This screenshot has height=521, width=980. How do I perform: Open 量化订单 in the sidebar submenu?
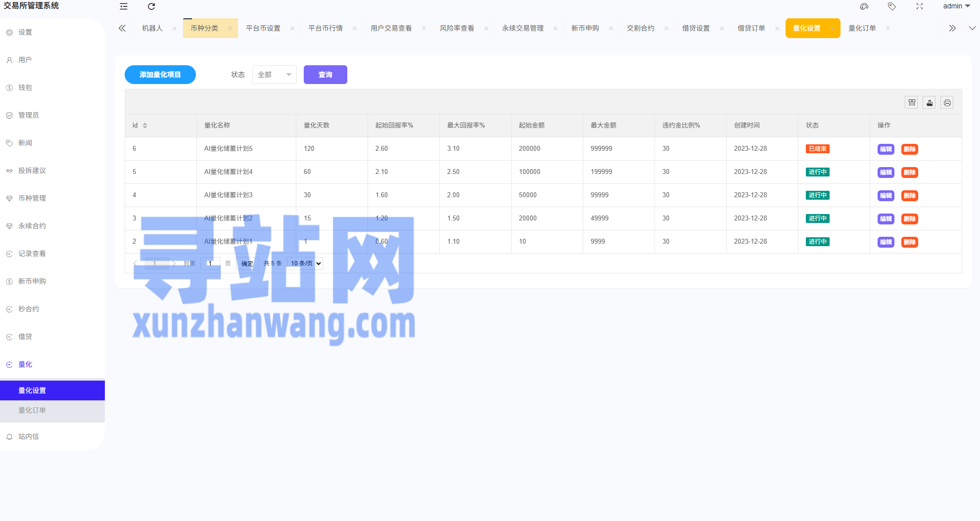click(32, 410)
